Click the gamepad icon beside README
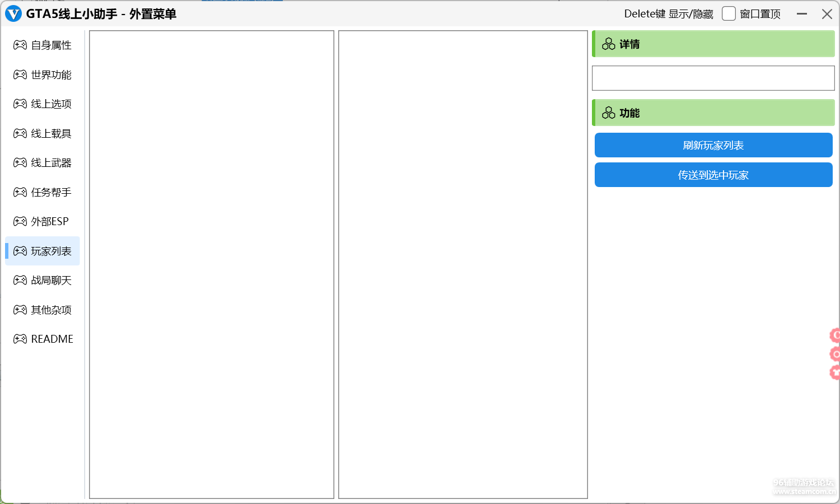840x504 pixels. 20,339
